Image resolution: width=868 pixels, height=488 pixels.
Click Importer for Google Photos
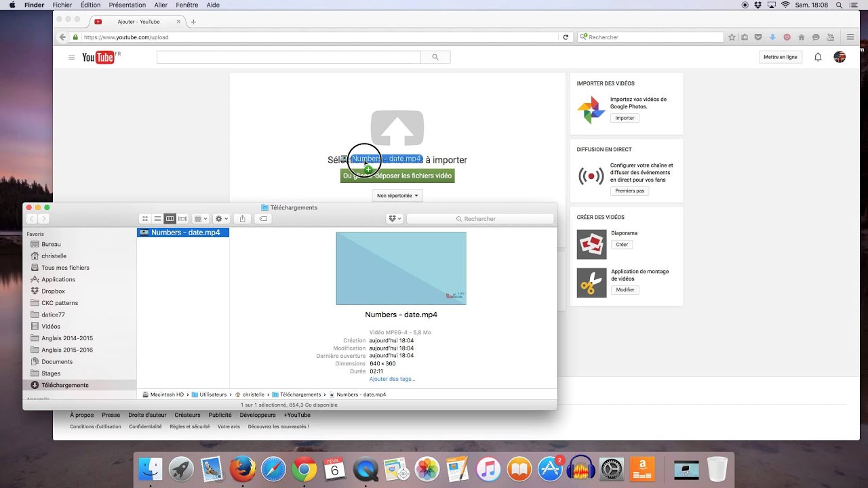pos(625,118)
